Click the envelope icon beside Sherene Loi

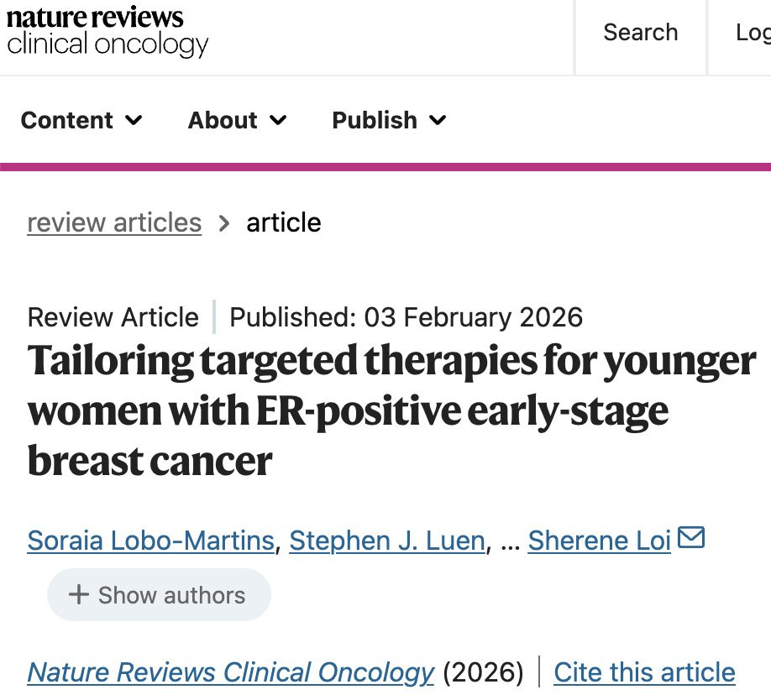point(690,537)
